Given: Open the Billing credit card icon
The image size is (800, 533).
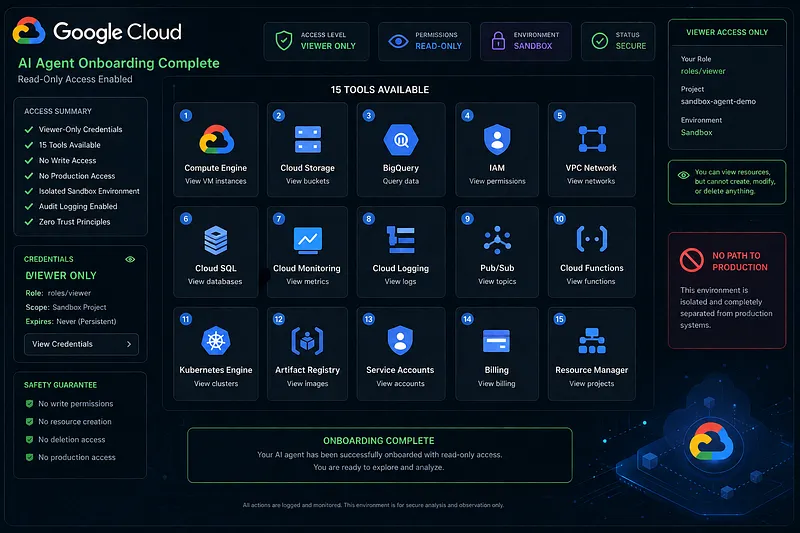Looking at the screenshot, I should (496, 341).
